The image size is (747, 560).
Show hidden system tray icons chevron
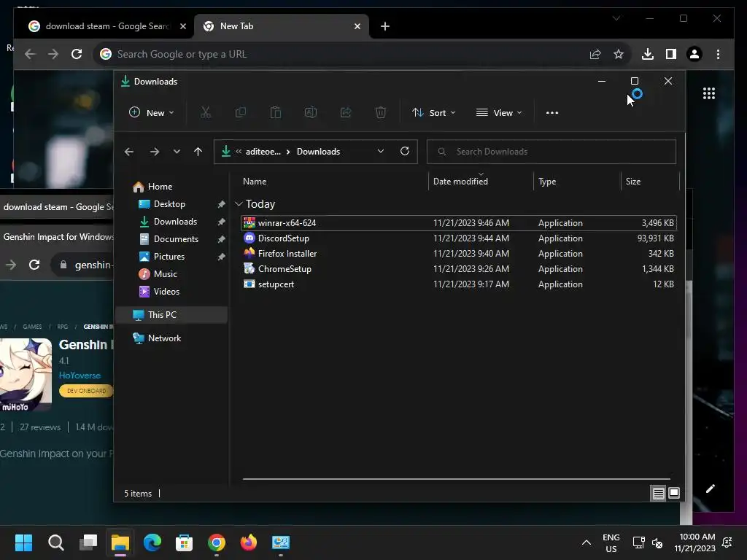(587, 542)
